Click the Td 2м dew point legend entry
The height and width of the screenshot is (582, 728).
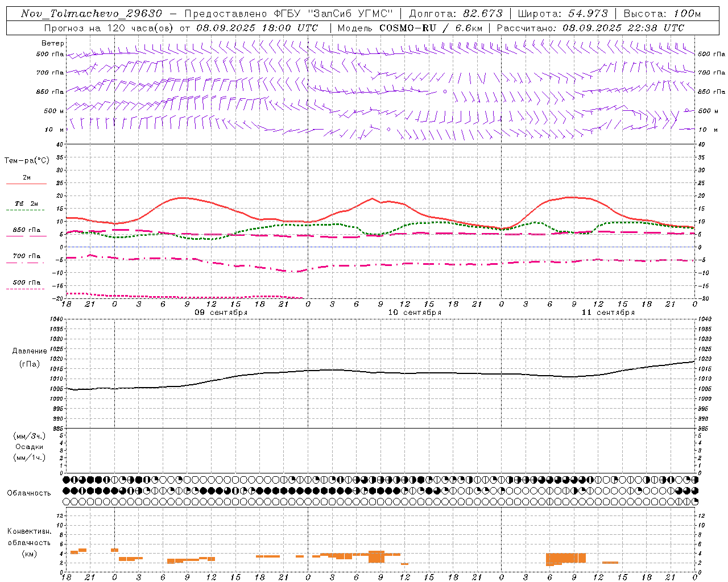tap(27, 203)
